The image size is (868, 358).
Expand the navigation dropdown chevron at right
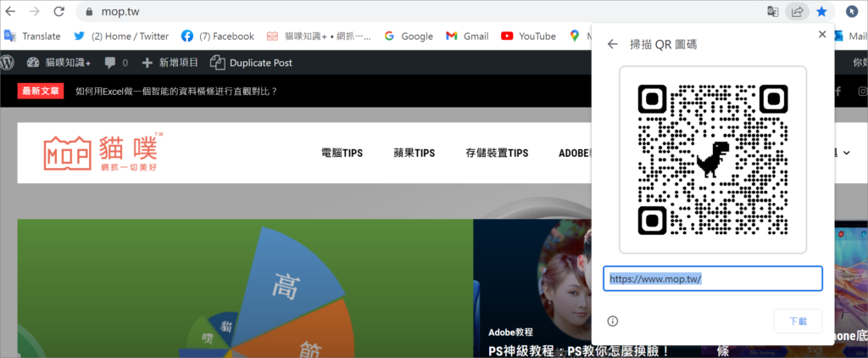(847, 153)
